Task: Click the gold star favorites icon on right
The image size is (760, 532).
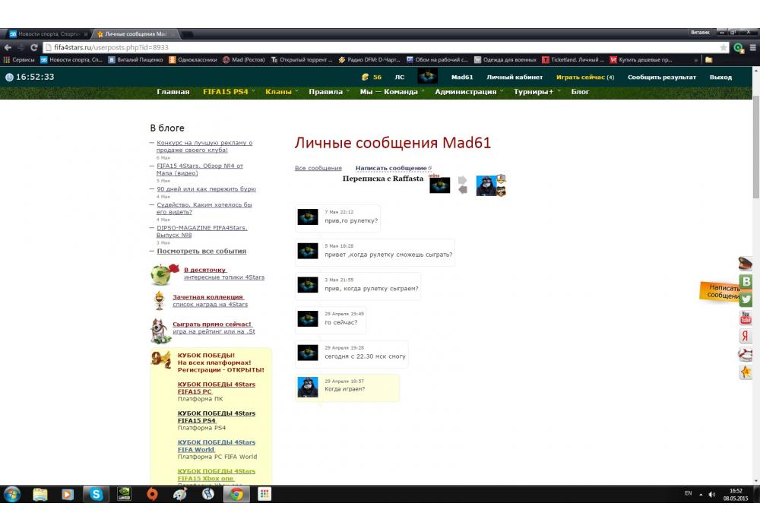Action: pos(746,372)
